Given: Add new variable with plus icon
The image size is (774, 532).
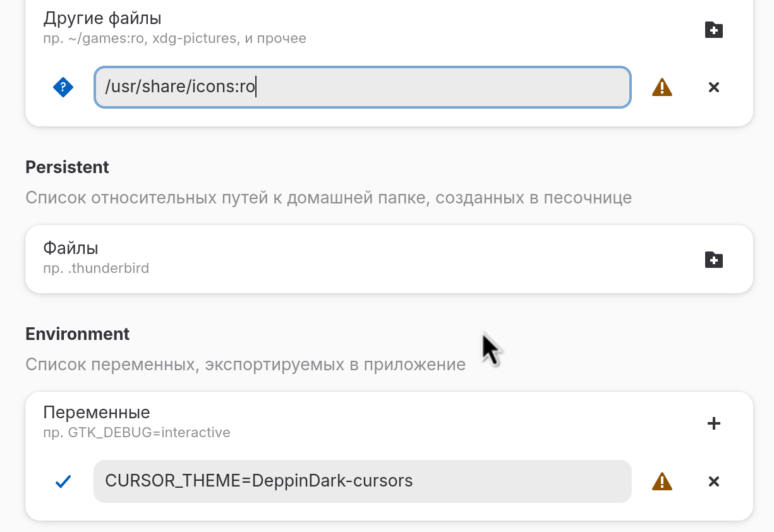Looking at the screenshot, I should coord(713,423).
